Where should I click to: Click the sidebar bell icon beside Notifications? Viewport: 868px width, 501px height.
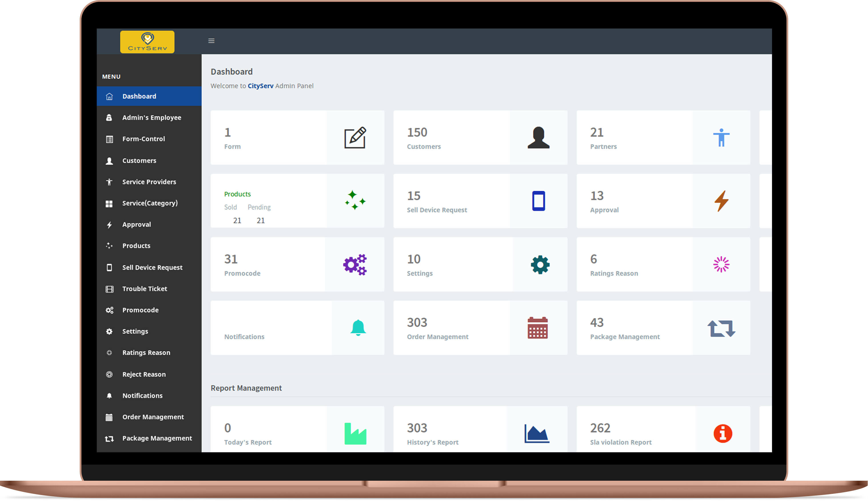(109, 396)
